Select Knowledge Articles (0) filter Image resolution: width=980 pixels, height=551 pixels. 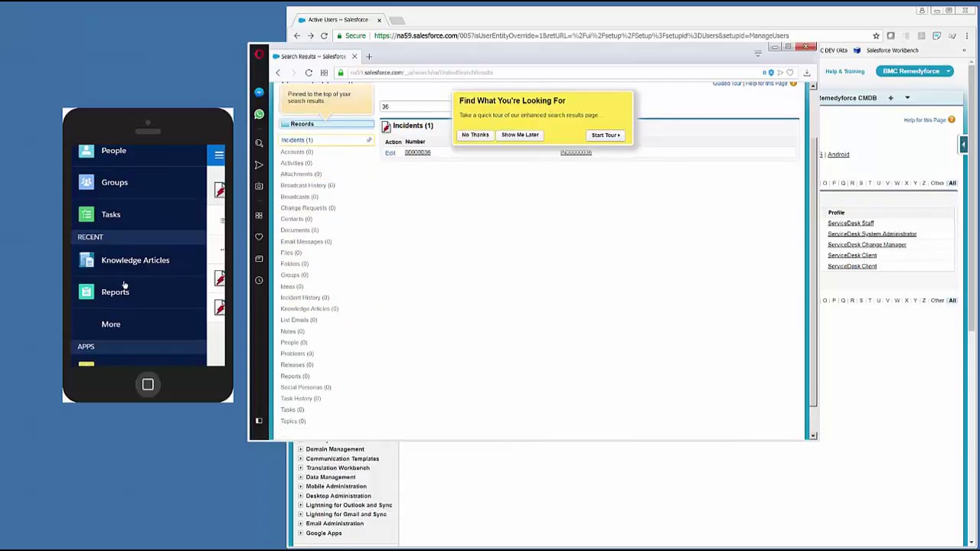pyautogui.click(x=309, y=308)
